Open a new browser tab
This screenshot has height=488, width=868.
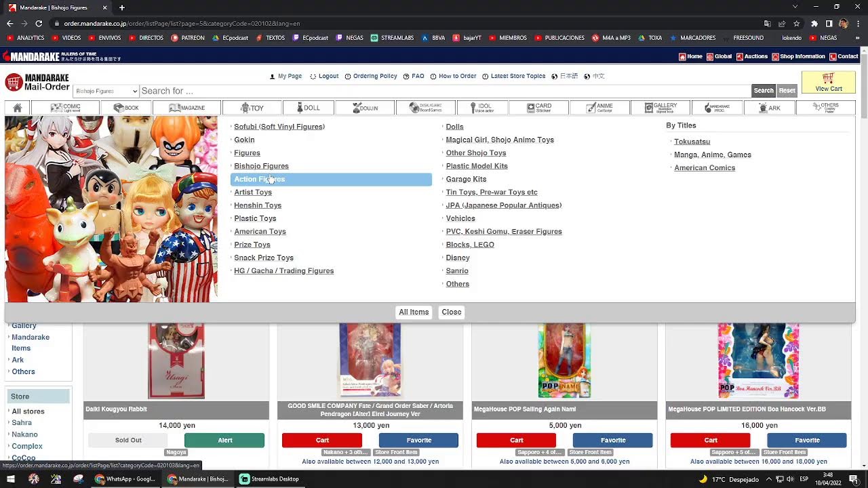tap(122, 7)
